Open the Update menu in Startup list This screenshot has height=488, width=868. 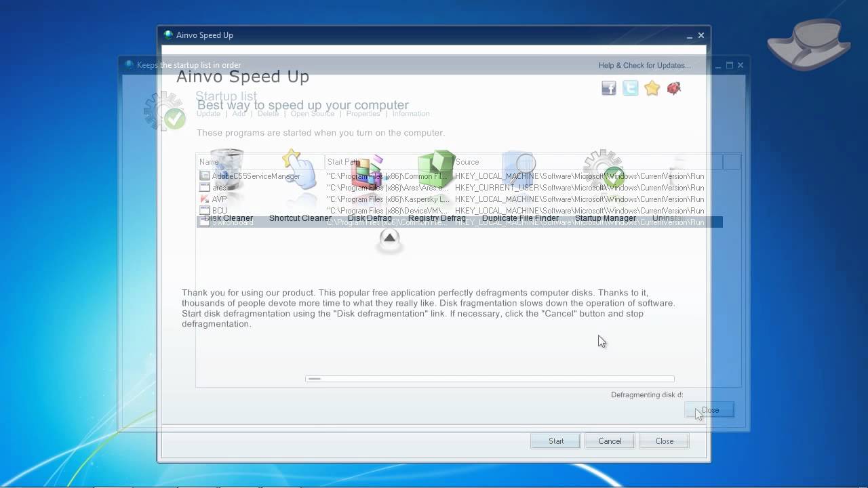pos(208,114)
